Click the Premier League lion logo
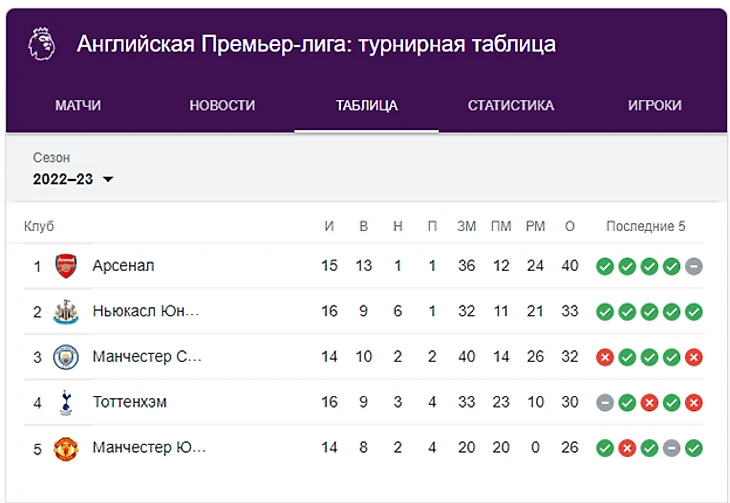 tap(42, 44)
